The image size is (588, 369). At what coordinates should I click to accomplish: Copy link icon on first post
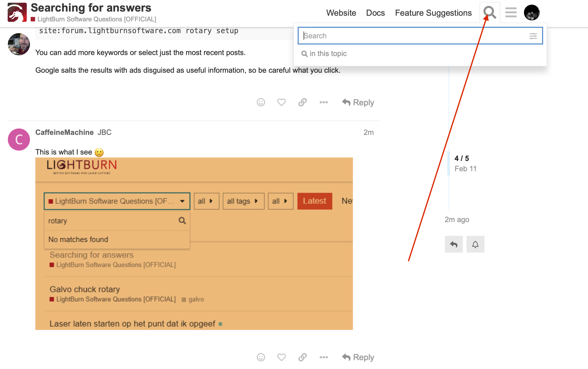tap(303, 102)
